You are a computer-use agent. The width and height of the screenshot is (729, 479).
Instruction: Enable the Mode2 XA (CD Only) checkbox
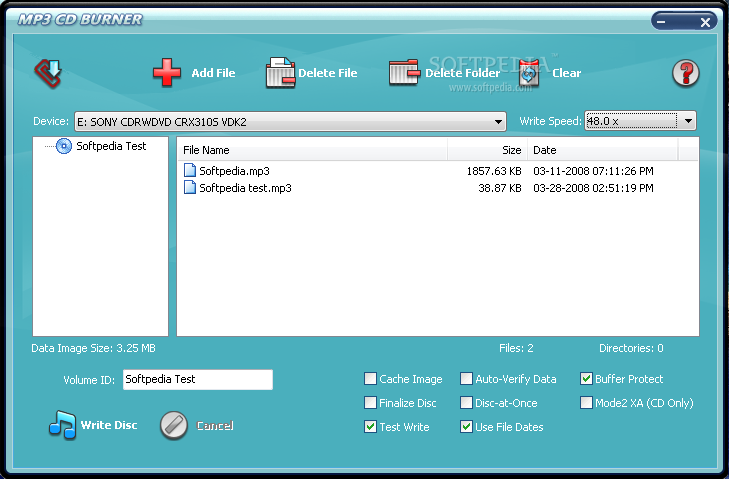[586, 402]
